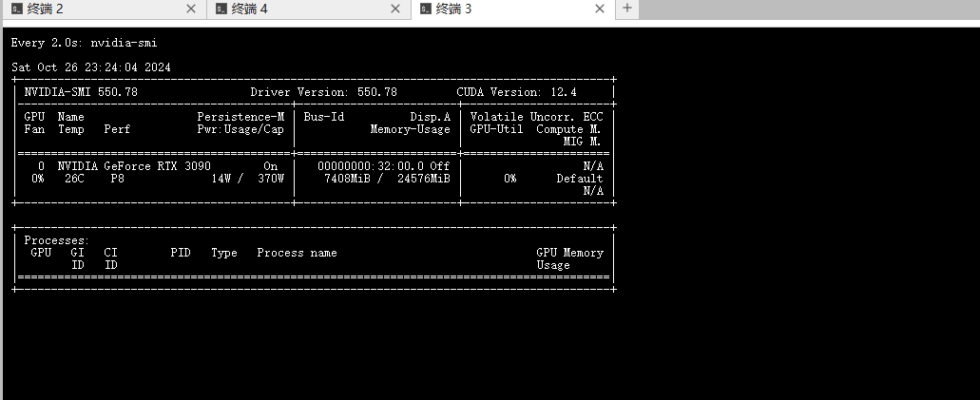Click the CUDA Version 12.4 text
This screenshot has width=980, height=400.
(516, 92)
